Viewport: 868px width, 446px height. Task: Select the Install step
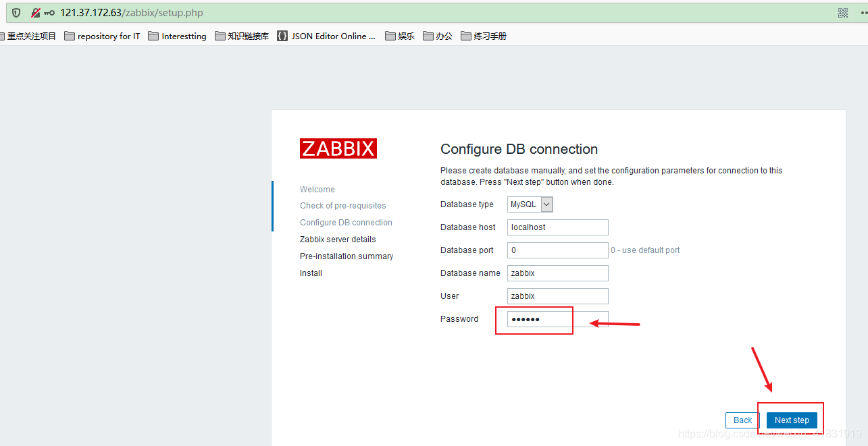coord(311,273)
